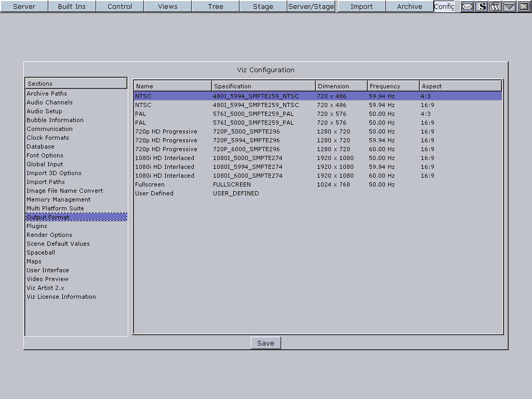
Task: Click the envelope mail icon in the toolbar
Action: [x=467, y=7]
